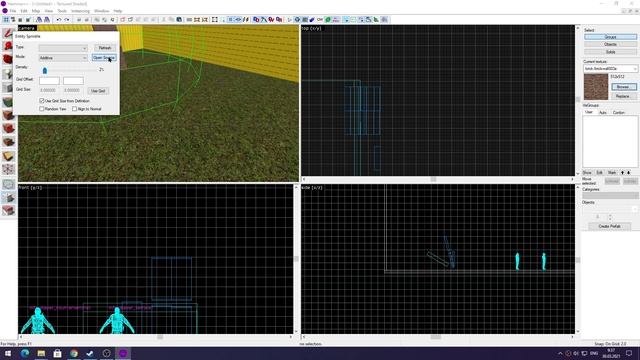Screen dimensions: 640x360
Task: Switch selection mode to Objects
Action: (610, 44)
